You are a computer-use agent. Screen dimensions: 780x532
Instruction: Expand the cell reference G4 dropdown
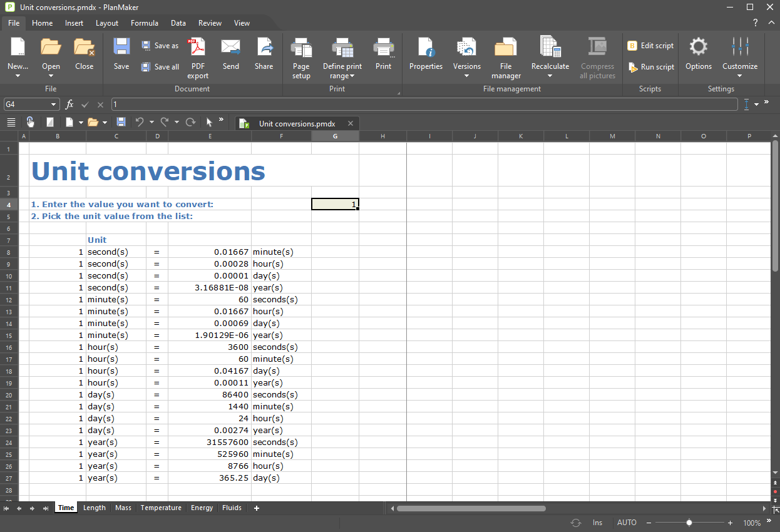click(53, 105)
